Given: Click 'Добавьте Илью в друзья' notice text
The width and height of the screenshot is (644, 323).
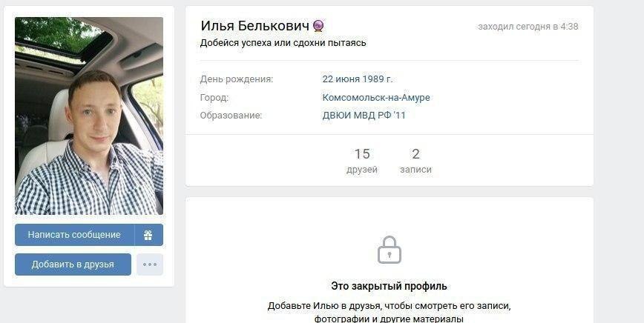Looking at the screenshot, I should (x=389, y=313).
